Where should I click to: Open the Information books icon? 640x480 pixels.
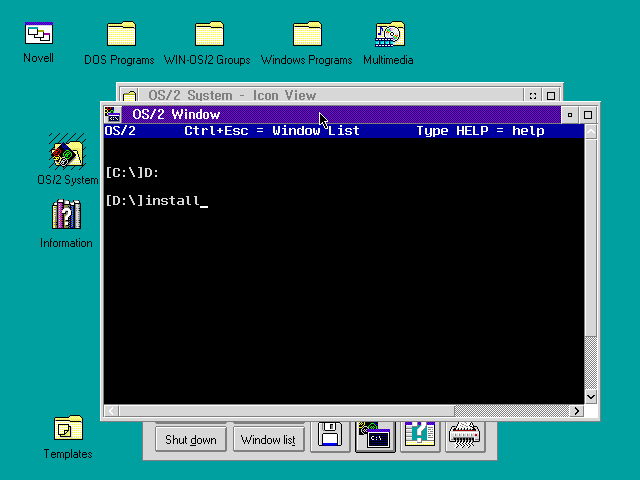66,214
